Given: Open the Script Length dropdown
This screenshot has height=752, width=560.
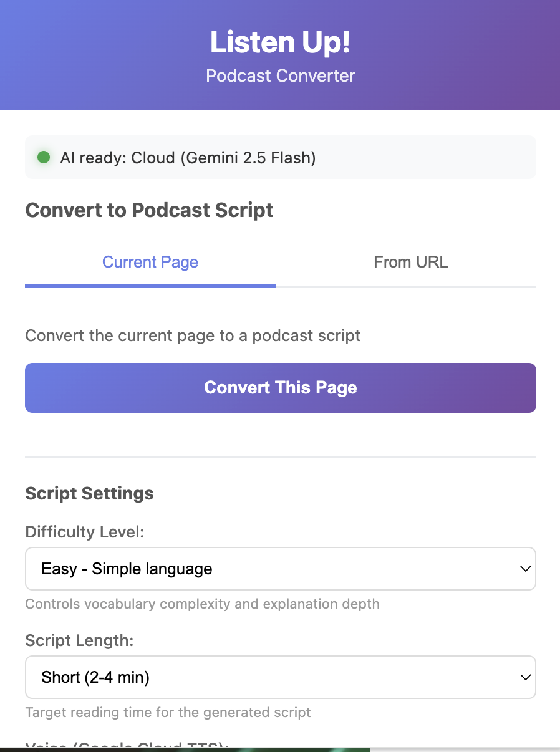Looking at the screenshot, I should pyautogui.click(x=280, y=677).
